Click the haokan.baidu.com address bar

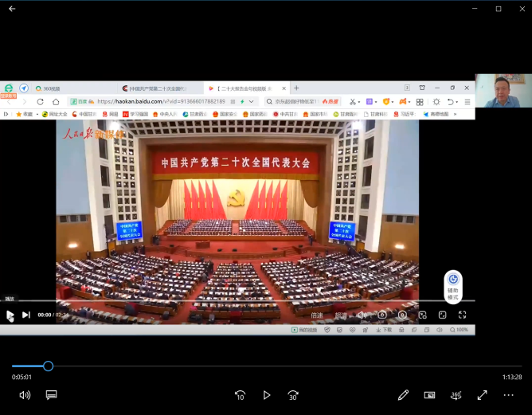coord(175,102)
